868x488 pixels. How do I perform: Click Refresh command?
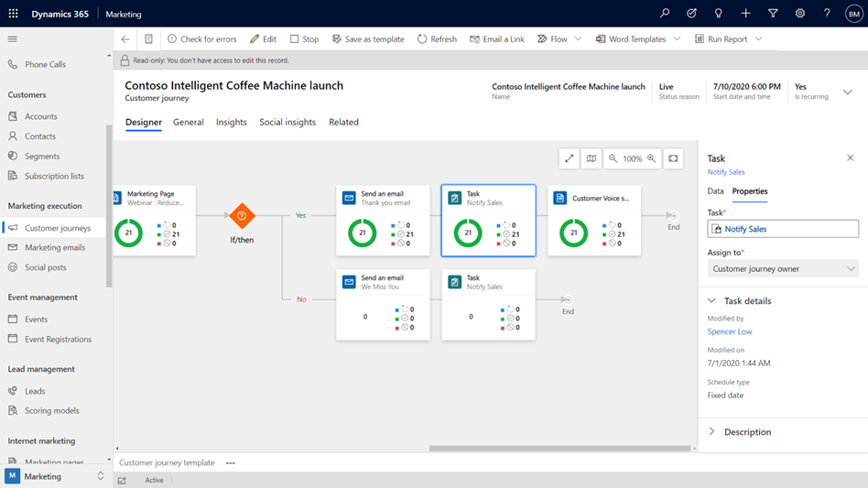tap(437, 39)
